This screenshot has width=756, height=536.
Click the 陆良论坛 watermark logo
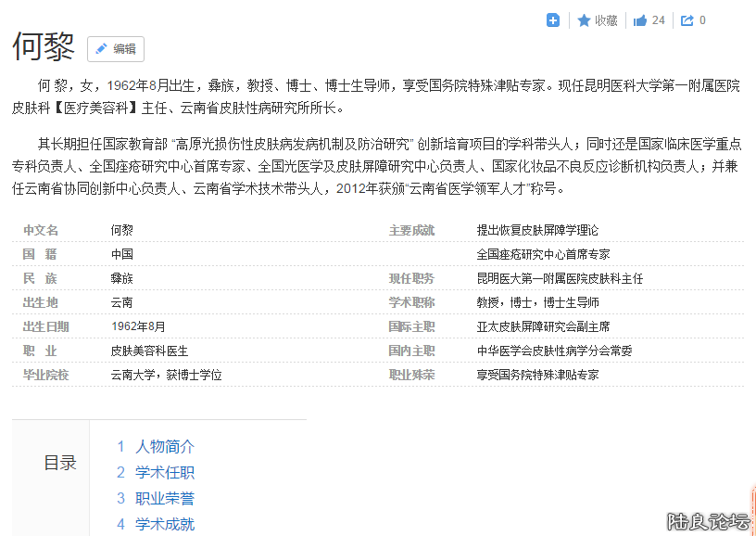pos(707,522)
